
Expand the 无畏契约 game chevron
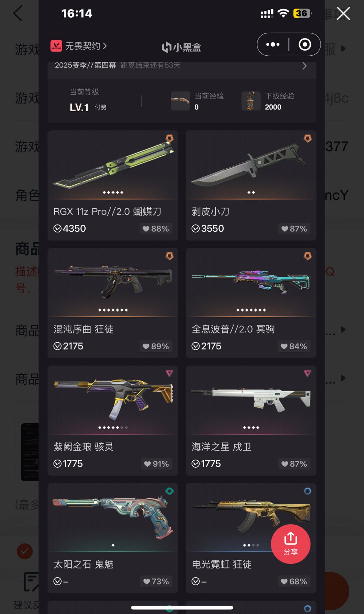pos(105,46)
